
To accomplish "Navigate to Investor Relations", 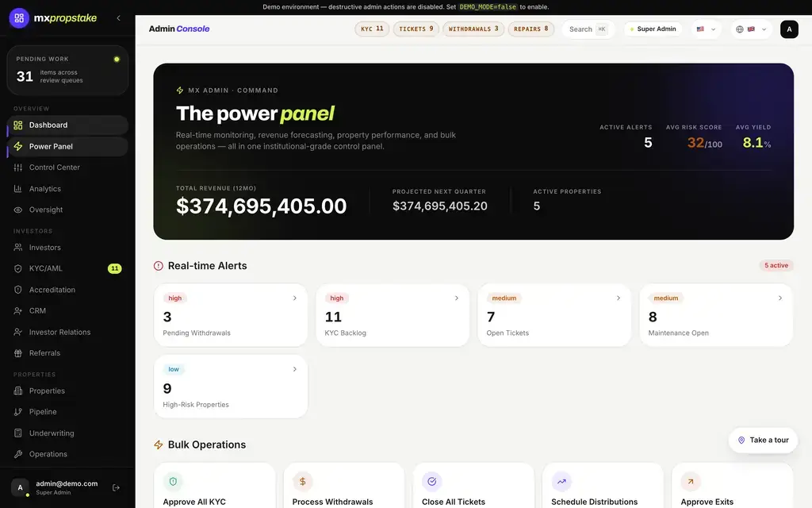I will click(68, 332).
